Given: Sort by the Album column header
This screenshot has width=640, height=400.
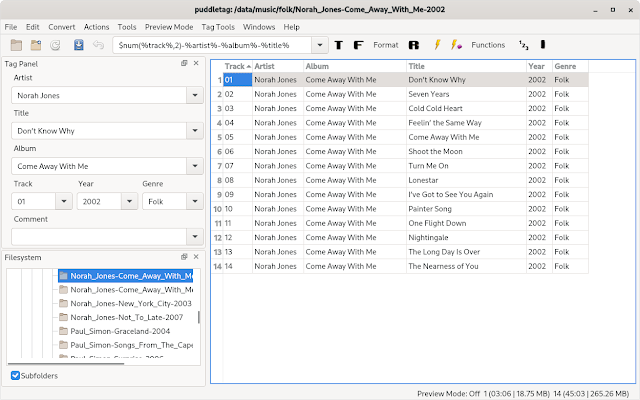Looking at the screenshot, I should tap(355, 66).
